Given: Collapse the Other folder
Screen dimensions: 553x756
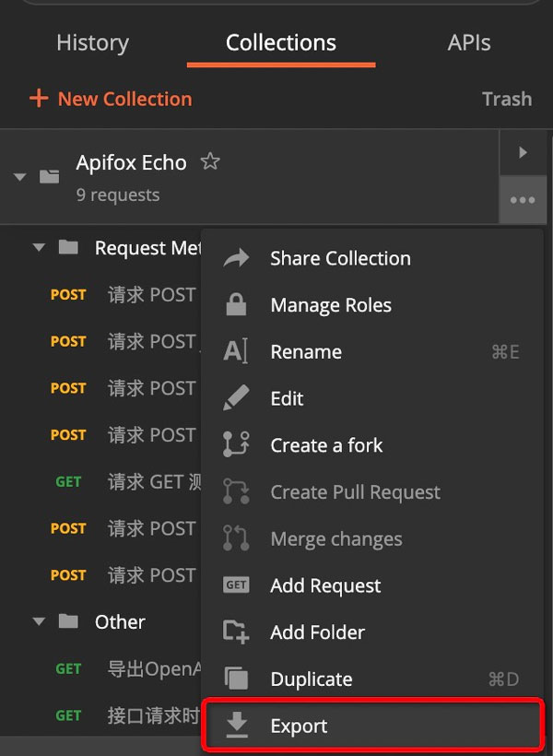Looking at the screenshot, I should [x=39, y=621].
